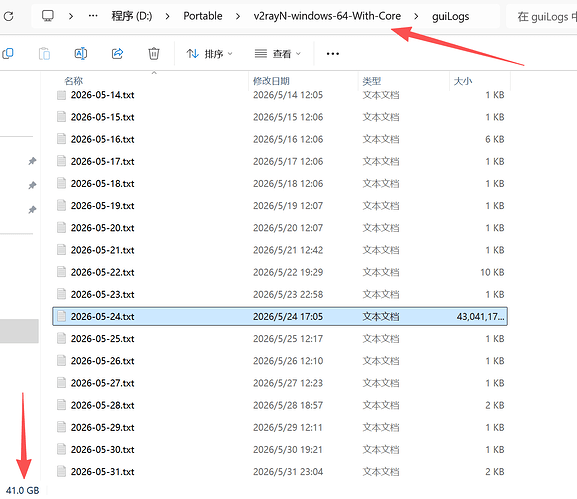Go to 程序 (D:) drive in breadcrumb
The height and width of the screenshot is (499, 577).
132,16
